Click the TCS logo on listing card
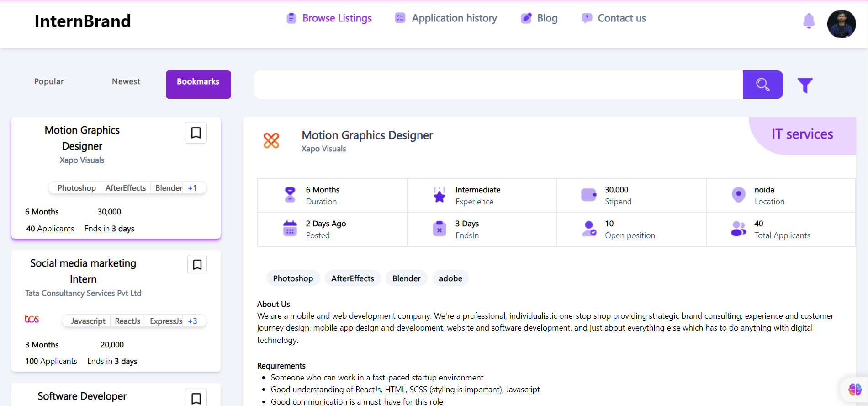The image size is (868, 406). (32, 319)
